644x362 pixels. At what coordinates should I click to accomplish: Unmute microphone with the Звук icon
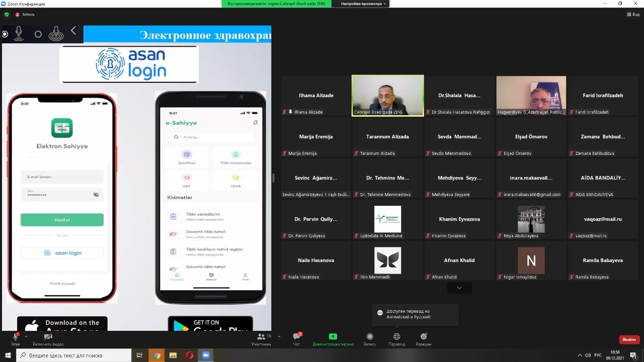15,336
